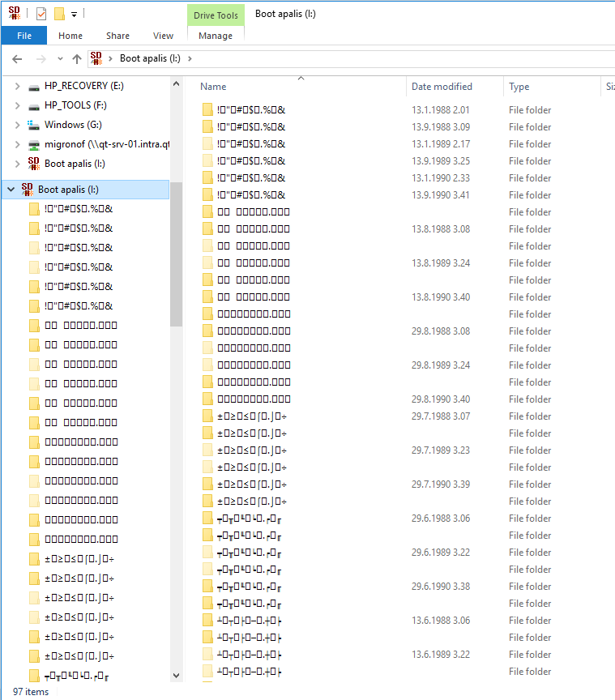Expand the HP_TOOLS (F:) tree node
The height and width of the screenshot is (700, 615).
pos(18,105)
